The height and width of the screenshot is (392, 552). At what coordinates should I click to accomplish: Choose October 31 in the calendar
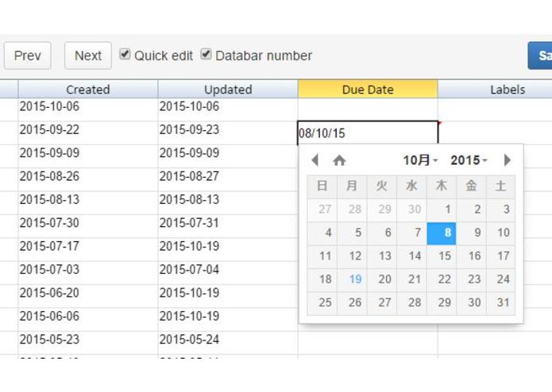tap(500, 302)
